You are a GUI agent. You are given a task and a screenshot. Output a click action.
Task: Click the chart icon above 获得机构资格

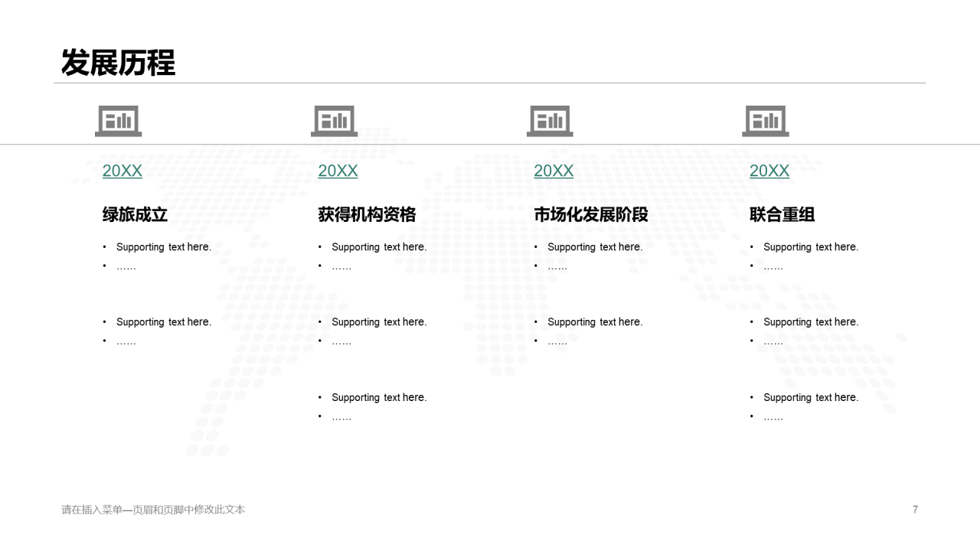(x=335, y=121)
